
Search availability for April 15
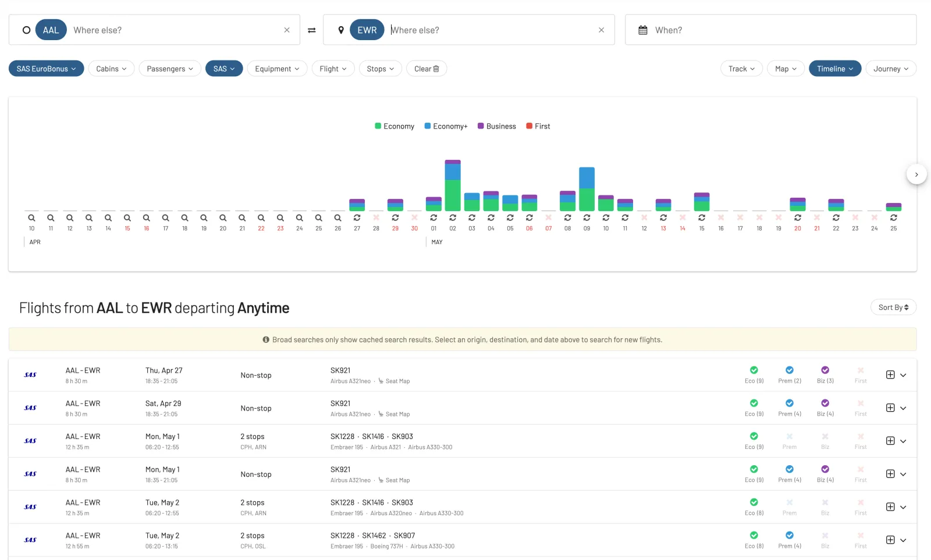tap(127, 218)
